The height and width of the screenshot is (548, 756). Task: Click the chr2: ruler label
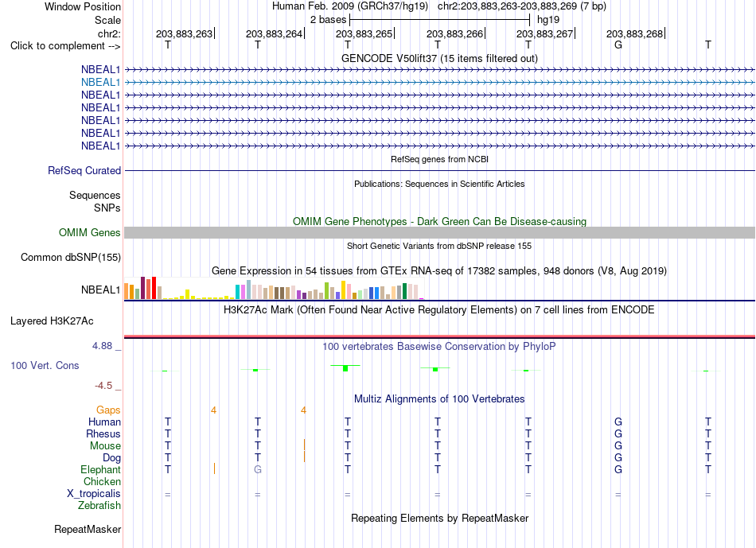109,33
